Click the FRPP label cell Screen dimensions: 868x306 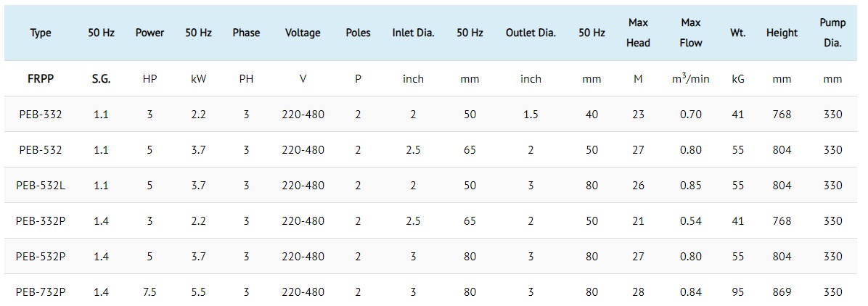pyautogui.click(x=41, y=78)
